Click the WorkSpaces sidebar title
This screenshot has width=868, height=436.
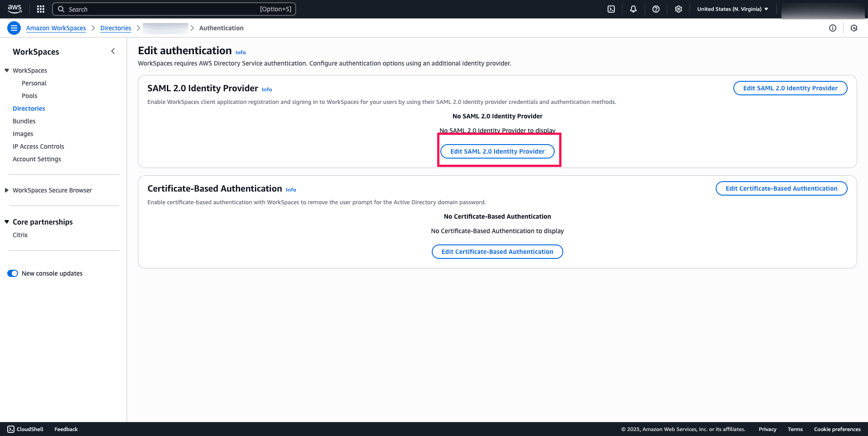pyautogui.click(x=36, y=52)
